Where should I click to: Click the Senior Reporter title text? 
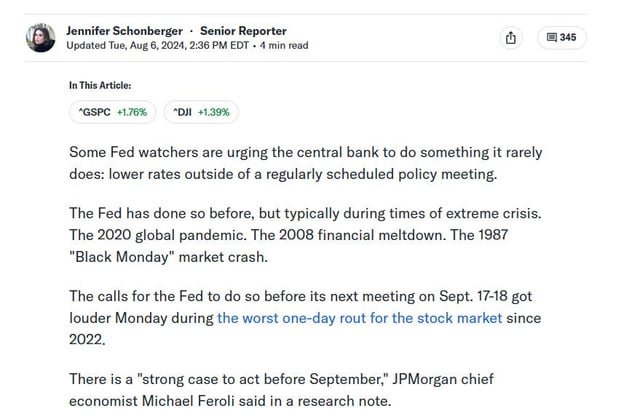(243, 31)
